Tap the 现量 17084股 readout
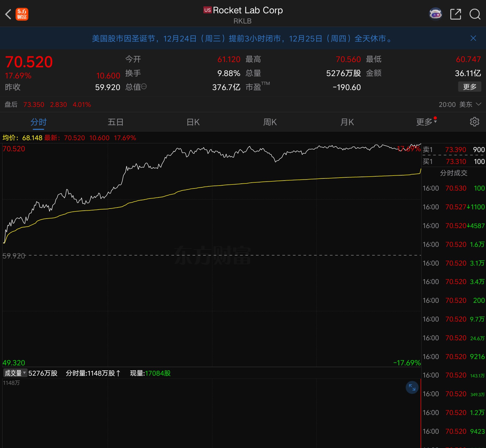 [150, 373]
